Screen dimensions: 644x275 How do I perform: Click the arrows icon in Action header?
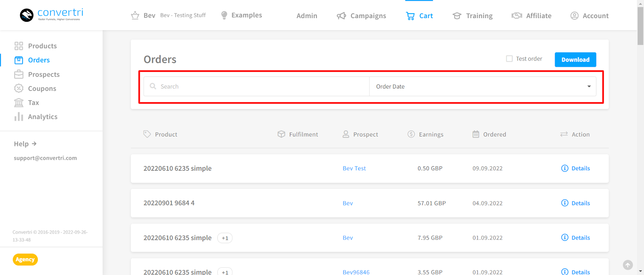click(x=564, y=134)
